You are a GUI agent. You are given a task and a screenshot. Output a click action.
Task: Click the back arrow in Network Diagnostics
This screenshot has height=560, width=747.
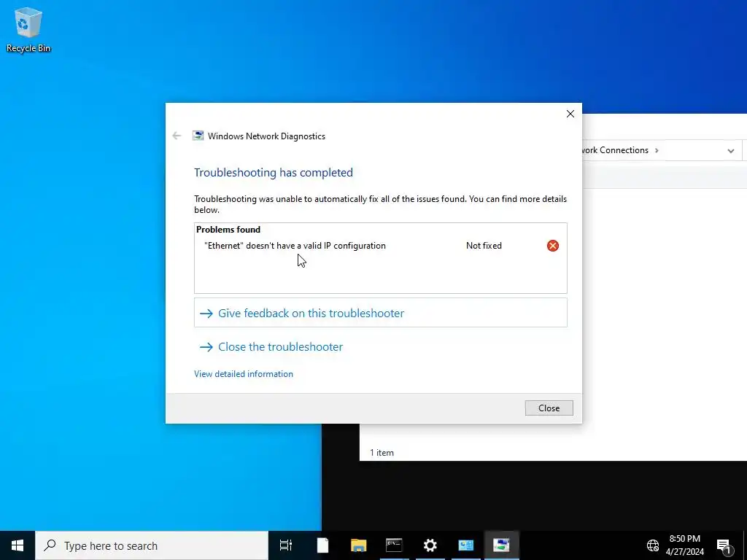click(x=177, y=136)
